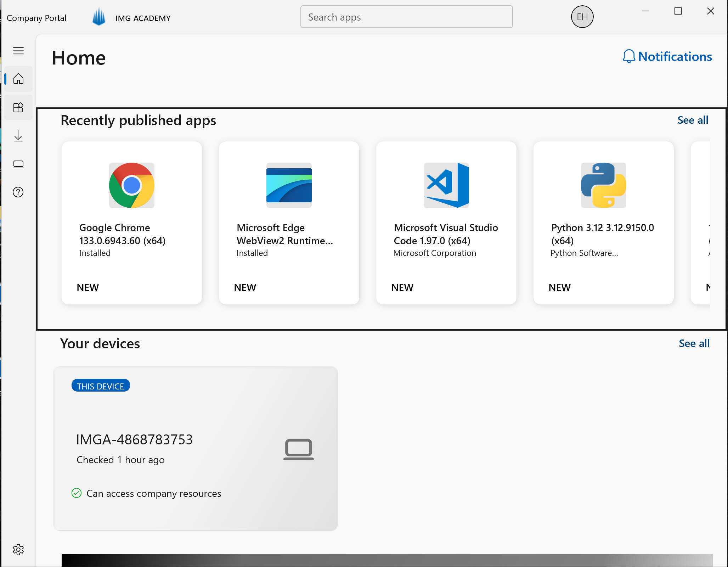
Task: Open the Microsoft Edge WebView2 Runtime icon
Action: pyautogui.click(x=289, y=185)
